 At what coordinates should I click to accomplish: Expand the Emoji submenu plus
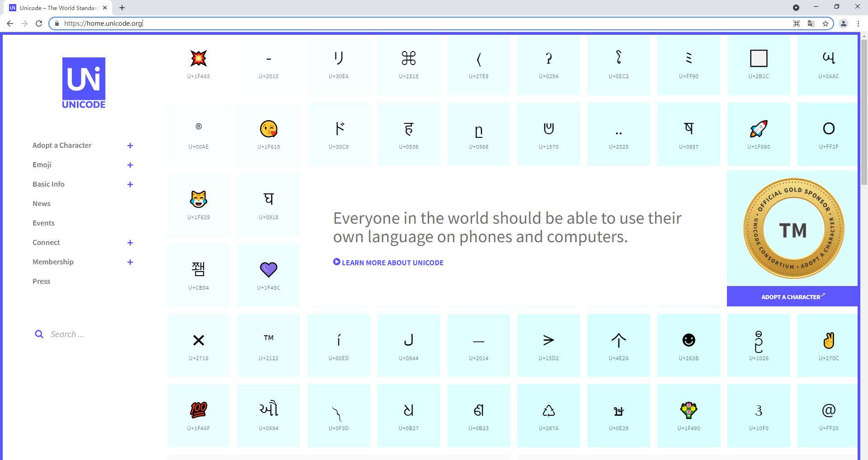130,165
